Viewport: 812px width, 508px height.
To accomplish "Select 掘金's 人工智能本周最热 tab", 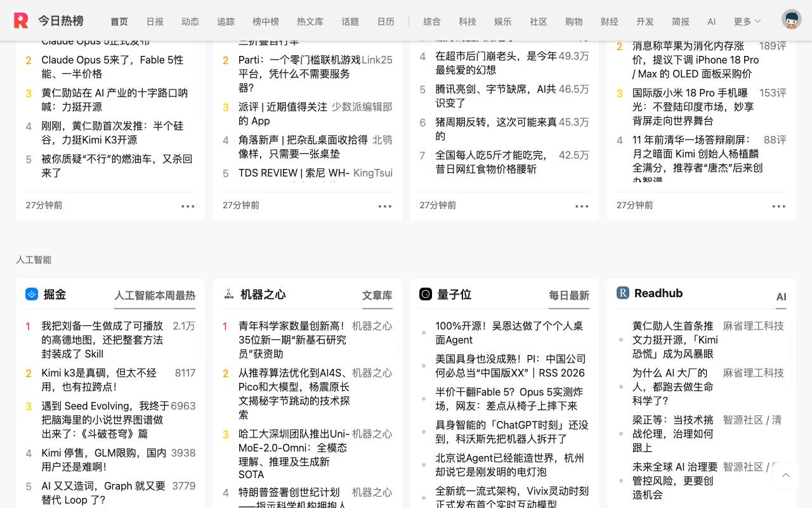I will click(155, 295).
